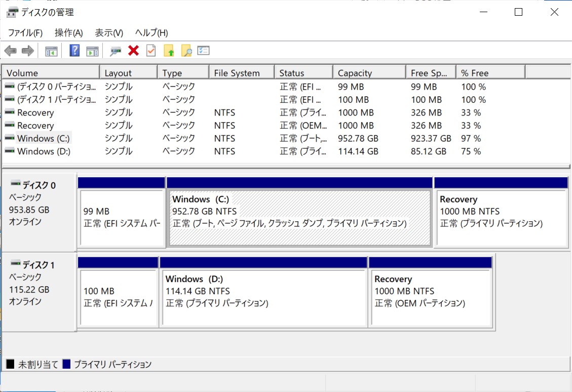Open the ファイル(F) menu
The image size is (572, 392).
25,33
